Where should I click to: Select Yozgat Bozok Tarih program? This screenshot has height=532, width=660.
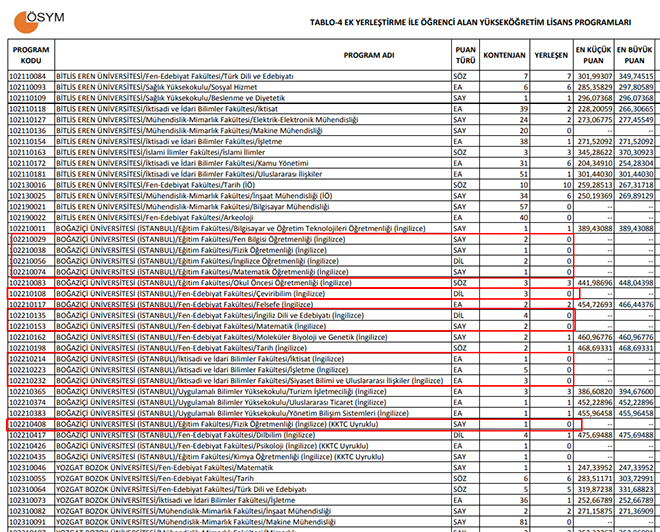154,479
